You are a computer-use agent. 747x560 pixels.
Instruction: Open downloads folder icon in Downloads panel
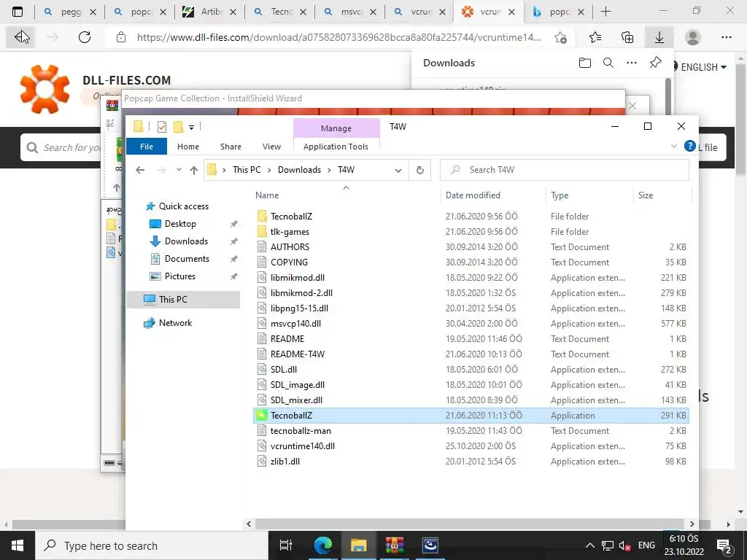tap(584, 63)
